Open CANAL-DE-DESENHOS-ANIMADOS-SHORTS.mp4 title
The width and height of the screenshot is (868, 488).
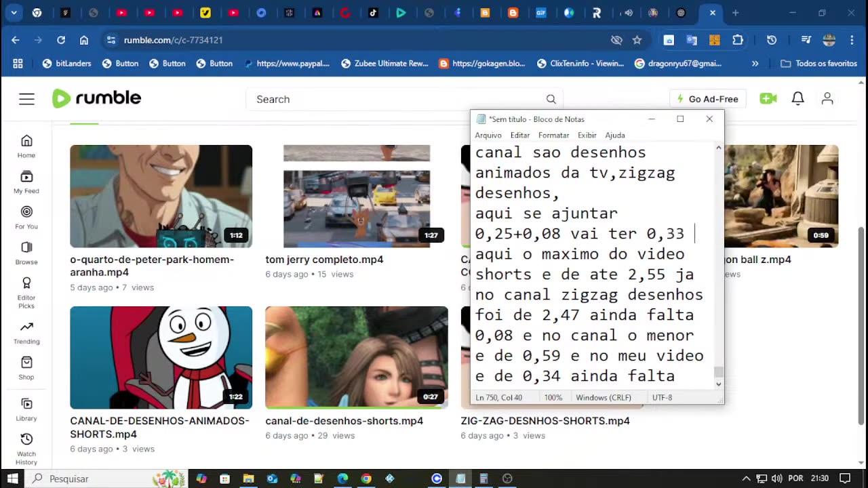coord(159,428)
